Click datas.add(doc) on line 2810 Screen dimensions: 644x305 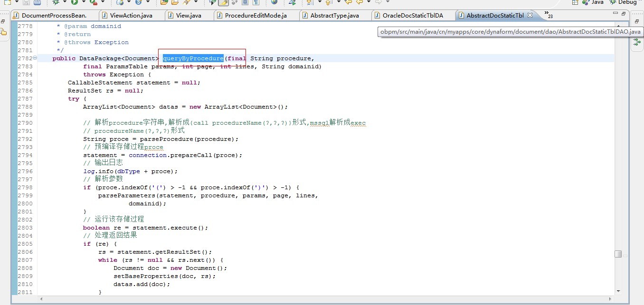click(140, 284)
